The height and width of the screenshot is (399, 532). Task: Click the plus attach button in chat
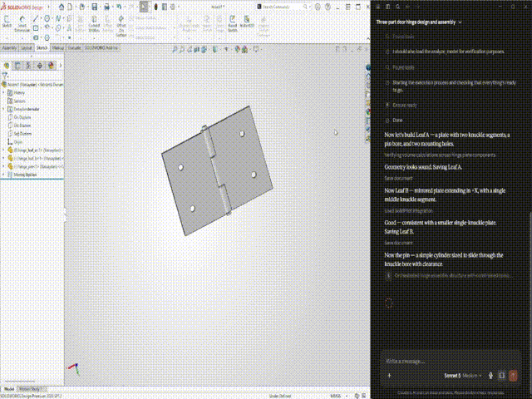click(389, 375)
